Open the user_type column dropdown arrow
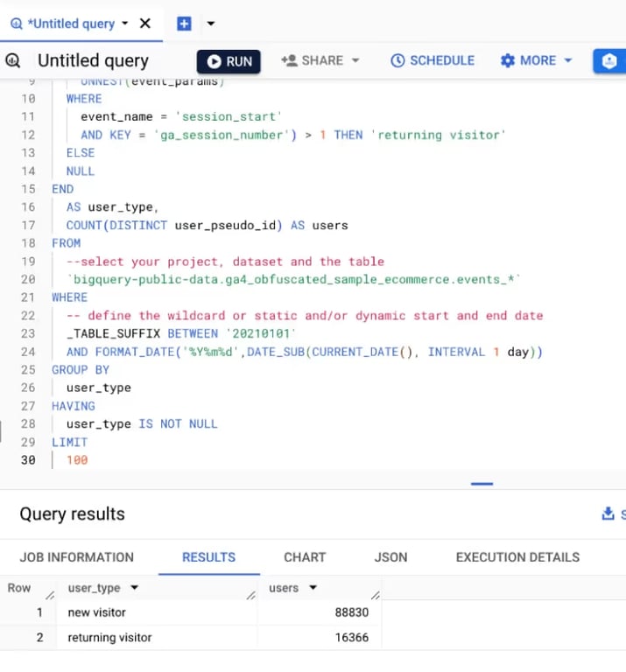This screenshot has width=626, height=672. 135,588
